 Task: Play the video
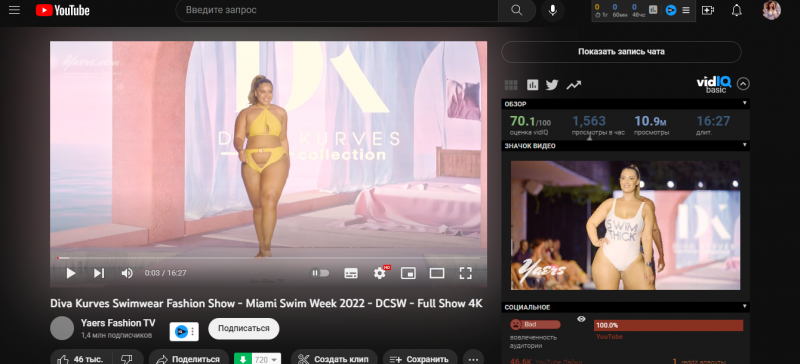(71, 273)
